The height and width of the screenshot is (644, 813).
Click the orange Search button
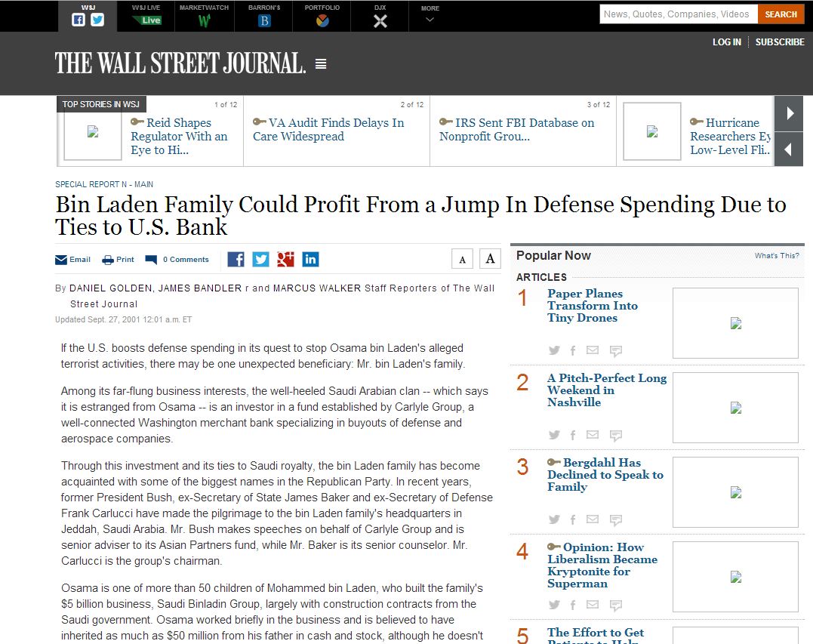tap(781, 14)
